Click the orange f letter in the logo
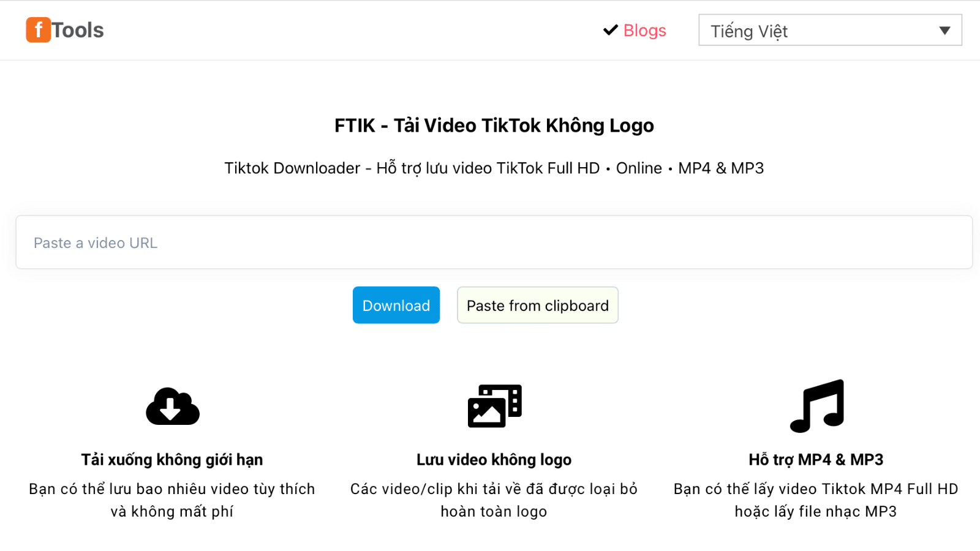 (x=38, y=29)
